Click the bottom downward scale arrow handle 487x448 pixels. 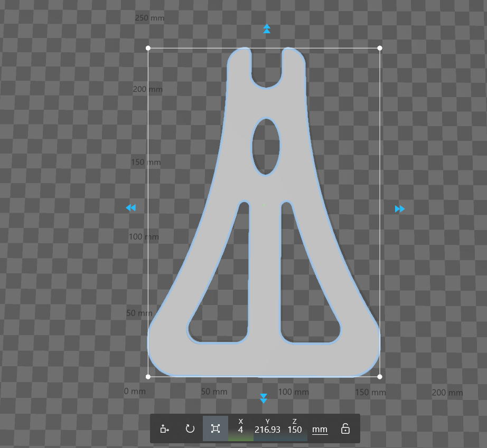264,398
